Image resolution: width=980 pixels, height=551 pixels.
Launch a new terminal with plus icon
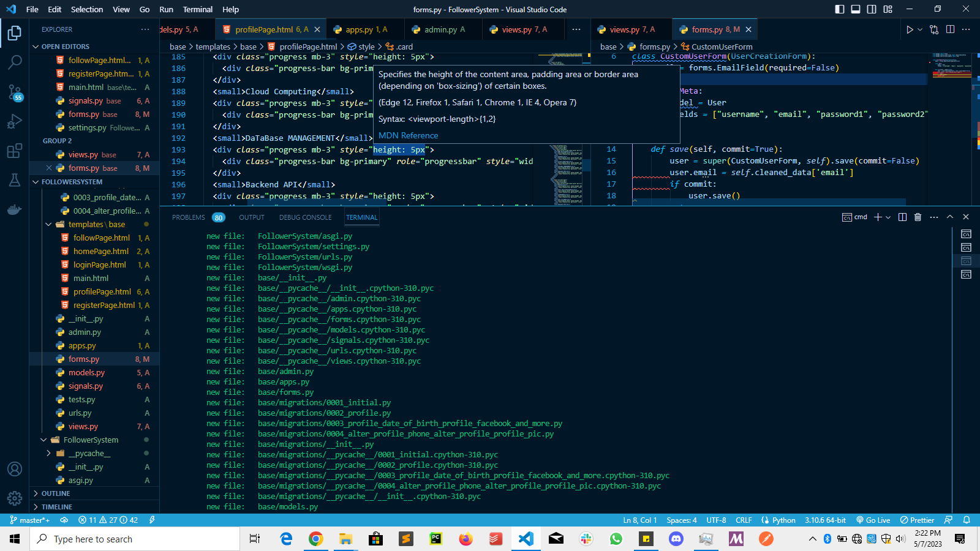coord(878,217)
